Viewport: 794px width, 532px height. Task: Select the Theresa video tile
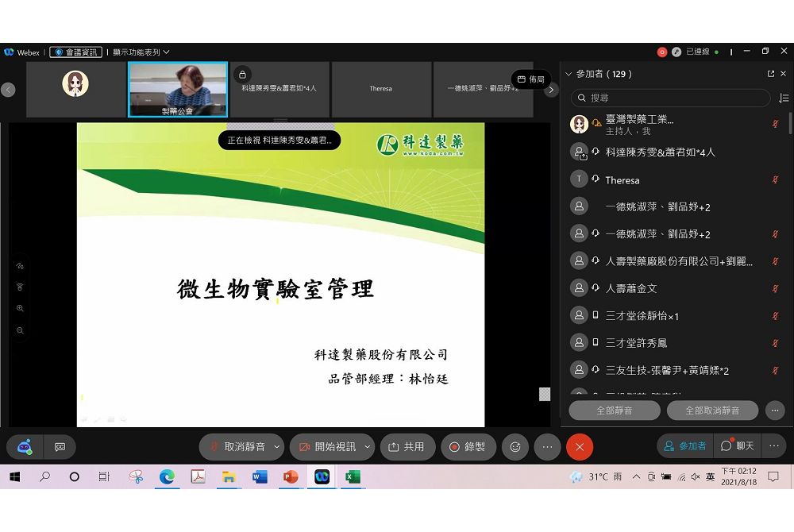[381, 90]
